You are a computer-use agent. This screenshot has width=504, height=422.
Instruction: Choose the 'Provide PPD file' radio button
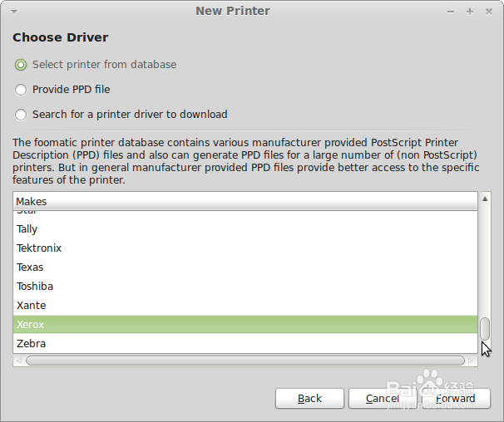pos(21,90)
